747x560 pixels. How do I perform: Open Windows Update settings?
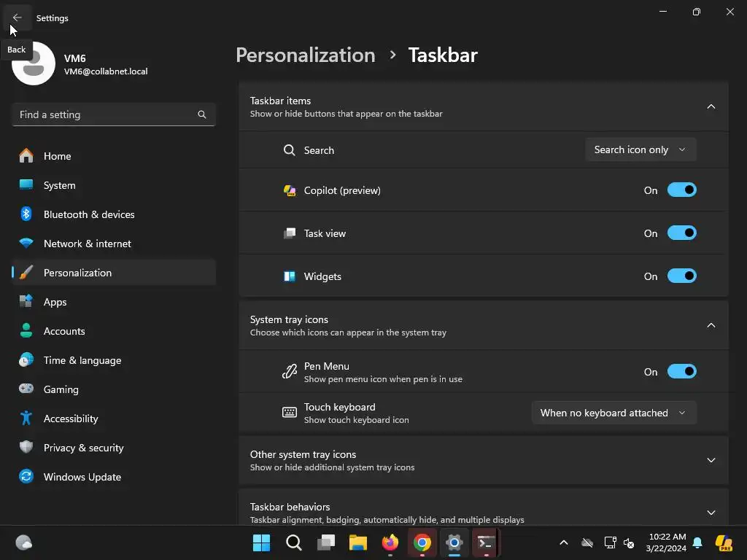113,477
